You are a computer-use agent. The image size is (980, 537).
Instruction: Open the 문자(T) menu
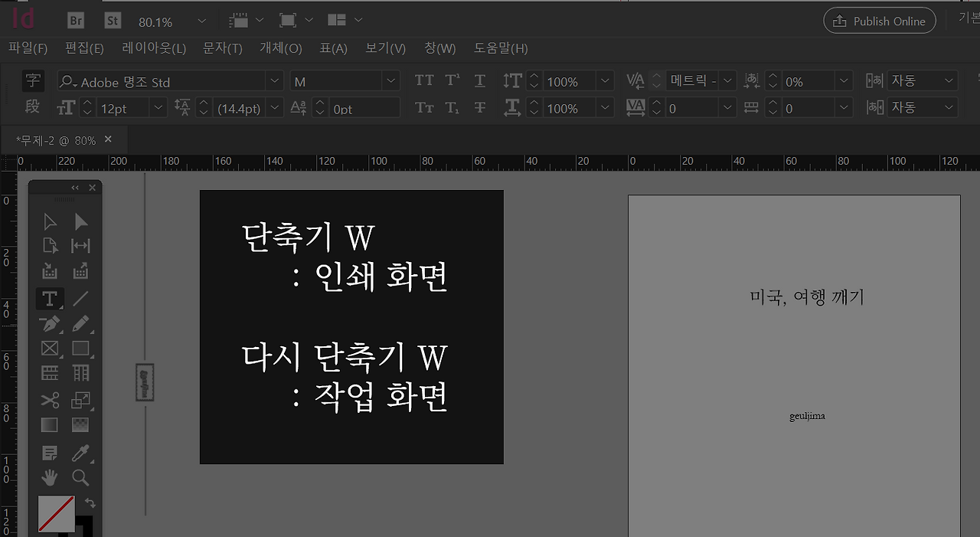pyautogui.click(x=222, y=48)
